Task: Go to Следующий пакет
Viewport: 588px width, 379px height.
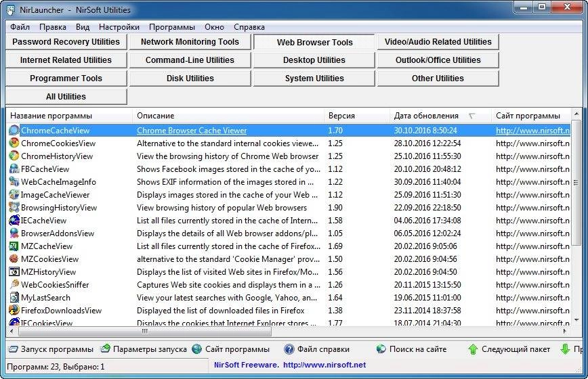Action: point(509,349)
